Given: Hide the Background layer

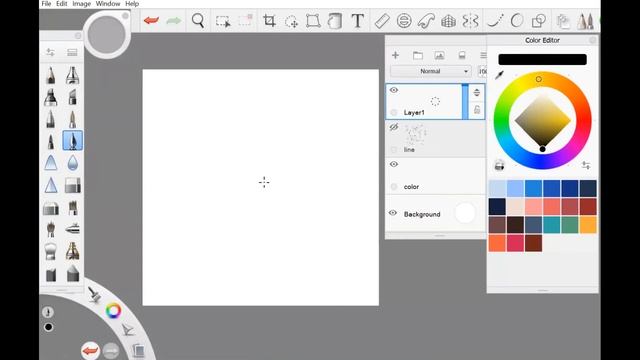Looking at the screenshot, I should pos(393,213).
